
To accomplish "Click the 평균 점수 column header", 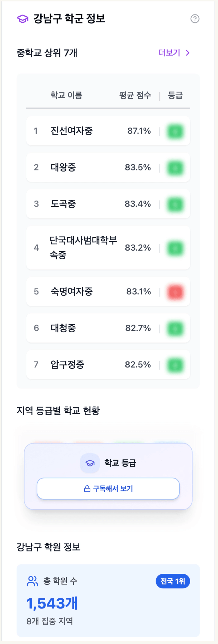I will [135, 95].
